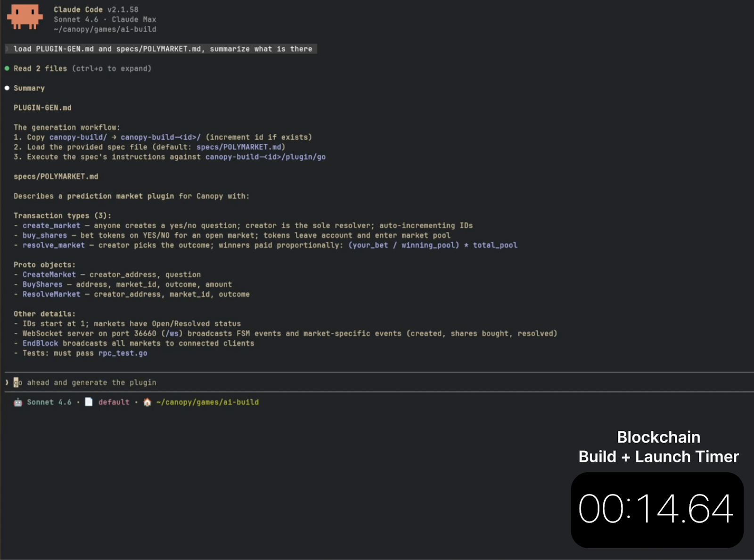754x560 pixels.
Task: Click the 'Sonnet 4.6 · Claude Max' header line
Action: [x=105, y=19]
